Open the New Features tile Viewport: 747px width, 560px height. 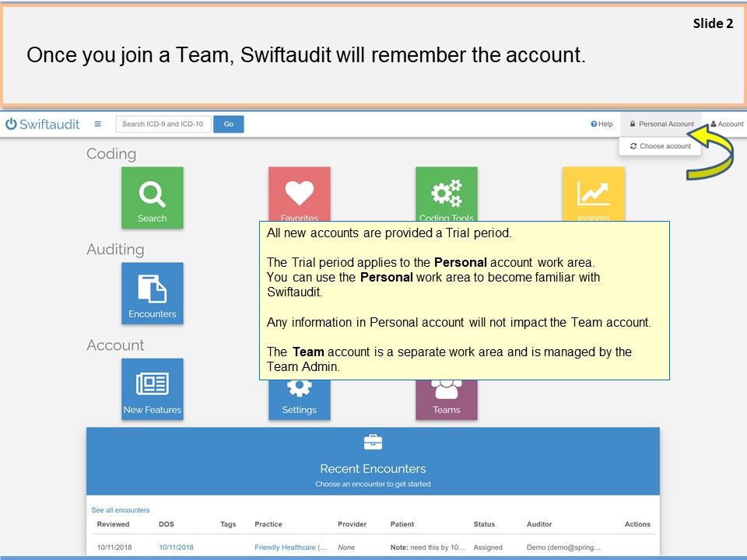(x=152, y=389)
